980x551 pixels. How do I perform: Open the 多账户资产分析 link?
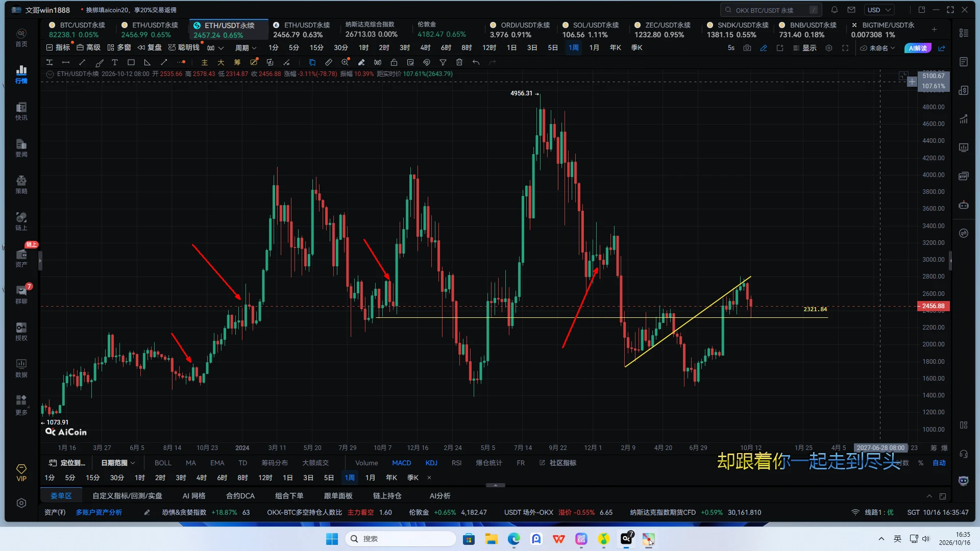[99, 512]
